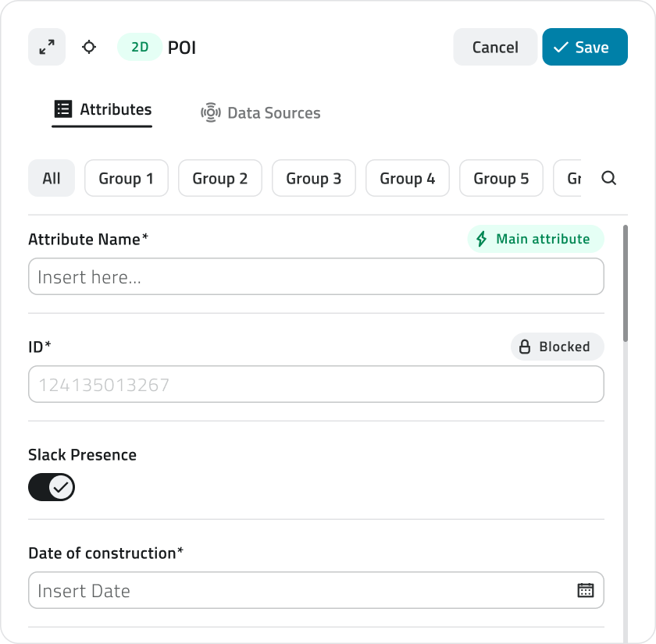Click the search magnifier icon
The image size is (656, 644).
coord(609,178)
